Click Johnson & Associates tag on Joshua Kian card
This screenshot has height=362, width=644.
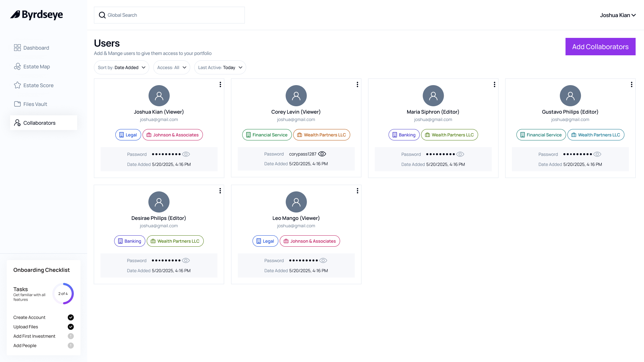point(173,135)
